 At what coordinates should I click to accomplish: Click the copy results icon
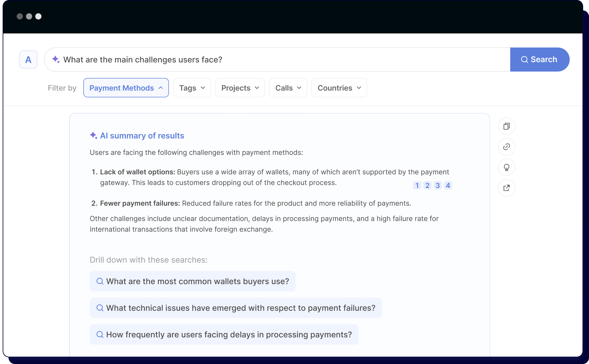506,126
